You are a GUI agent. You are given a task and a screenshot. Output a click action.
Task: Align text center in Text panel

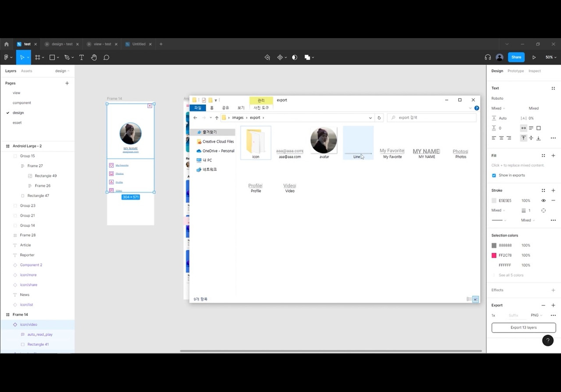501,138
